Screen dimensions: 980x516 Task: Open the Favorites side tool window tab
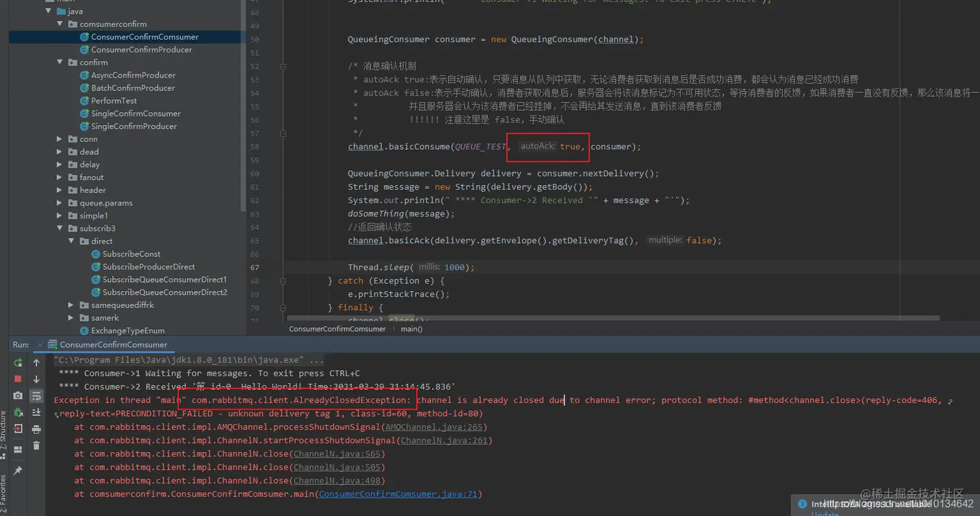[3, 493]
